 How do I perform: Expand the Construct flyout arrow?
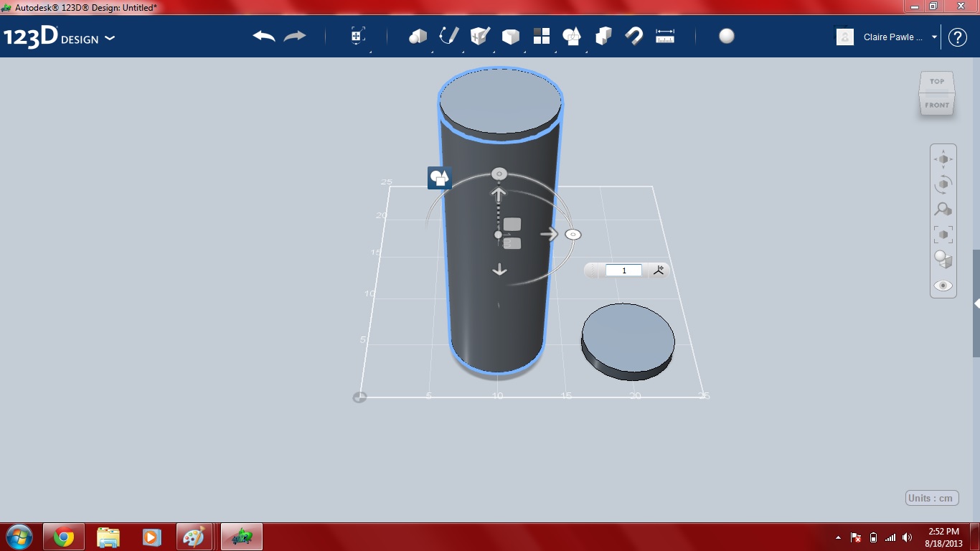point(494,52)
